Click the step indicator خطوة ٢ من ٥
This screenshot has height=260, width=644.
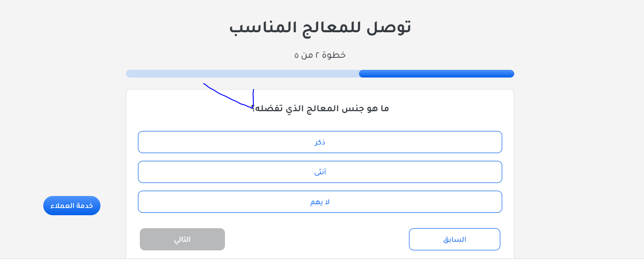click(x=320, y=55)
